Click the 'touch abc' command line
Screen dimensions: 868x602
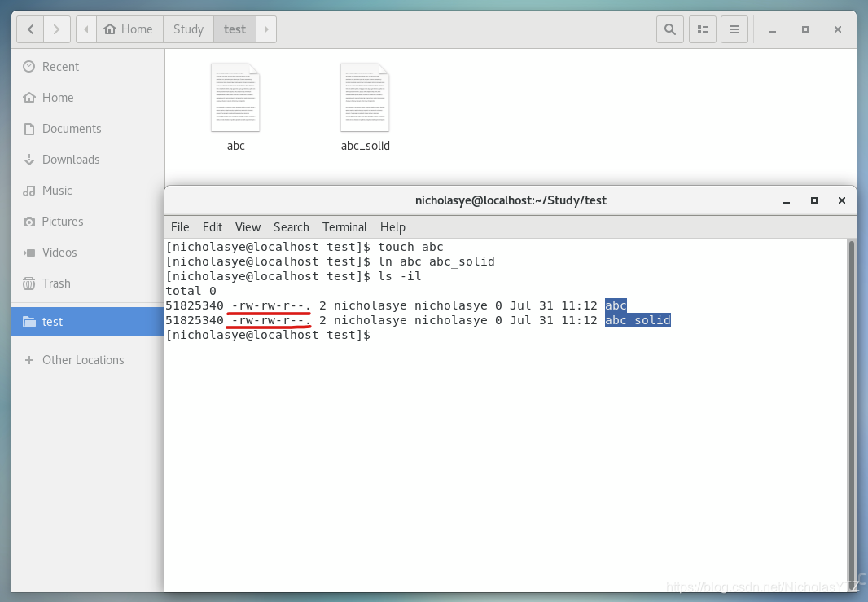point(305,247)
